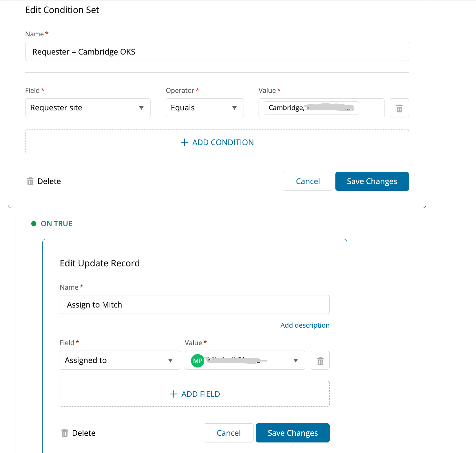Click trash icon beside the Cambridge condition value
This screenshot has width=476, height=453.
tap(399, 108)
